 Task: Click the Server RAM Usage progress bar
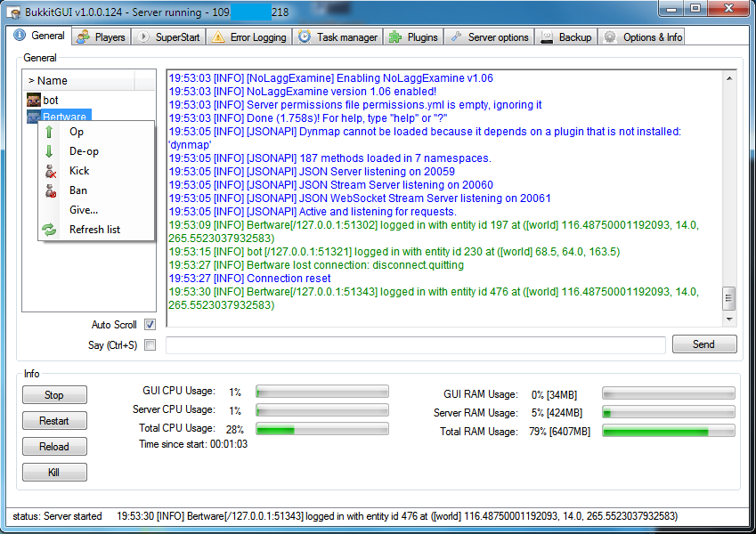click(668, 413)
